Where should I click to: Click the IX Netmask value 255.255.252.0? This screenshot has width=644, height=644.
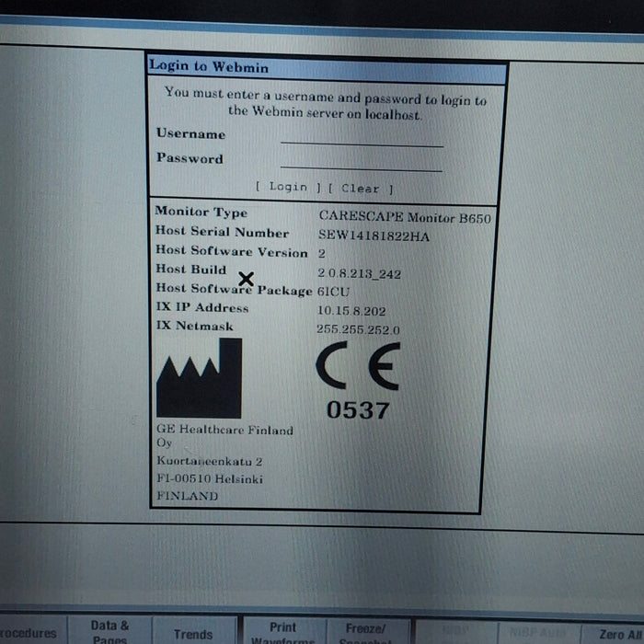pos(358,329)
